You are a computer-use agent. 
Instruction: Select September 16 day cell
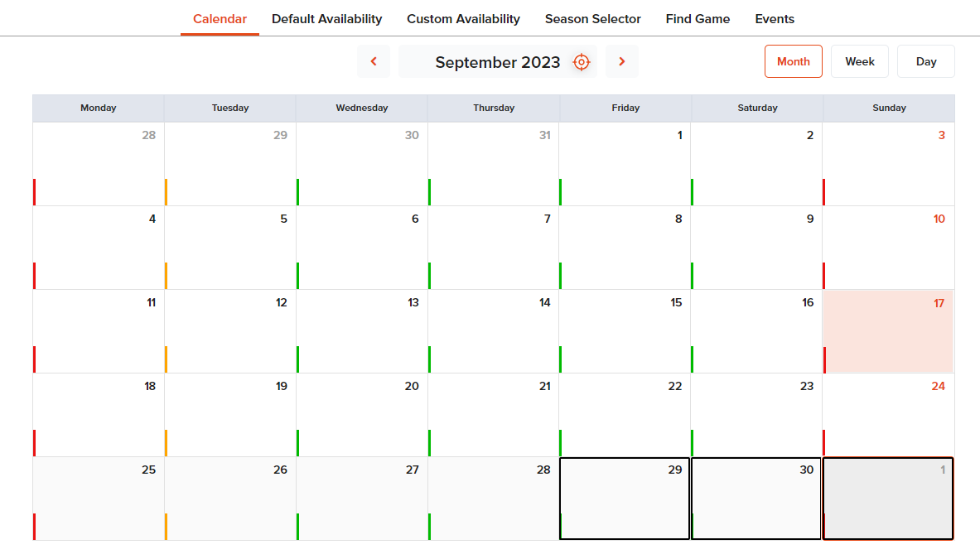[x=757, y=331]
